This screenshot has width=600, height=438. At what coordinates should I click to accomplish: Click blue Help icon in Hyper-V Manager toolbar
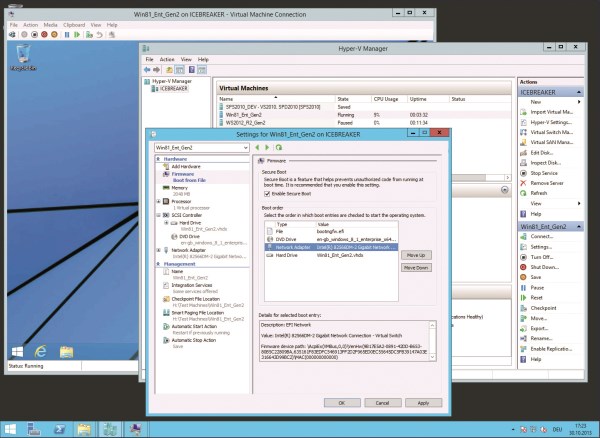[192, 70]
